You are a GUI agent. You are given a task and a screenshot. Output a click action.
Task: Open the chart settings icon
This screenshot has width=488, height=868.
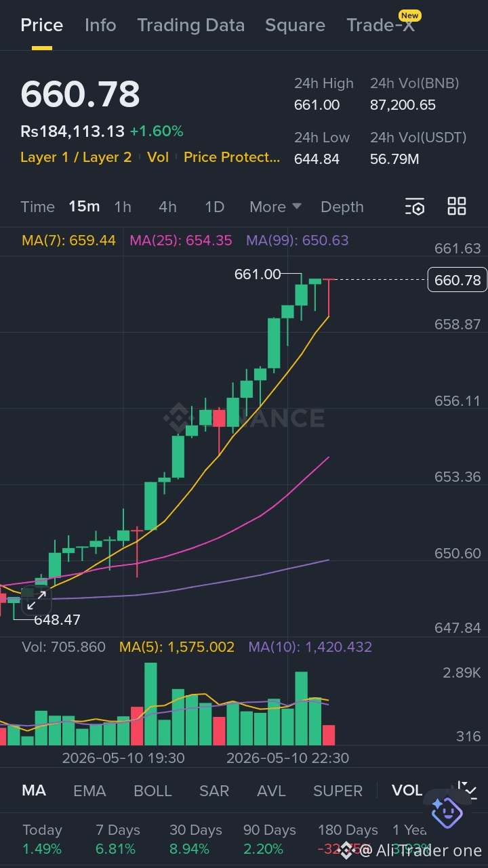(415, 207)
